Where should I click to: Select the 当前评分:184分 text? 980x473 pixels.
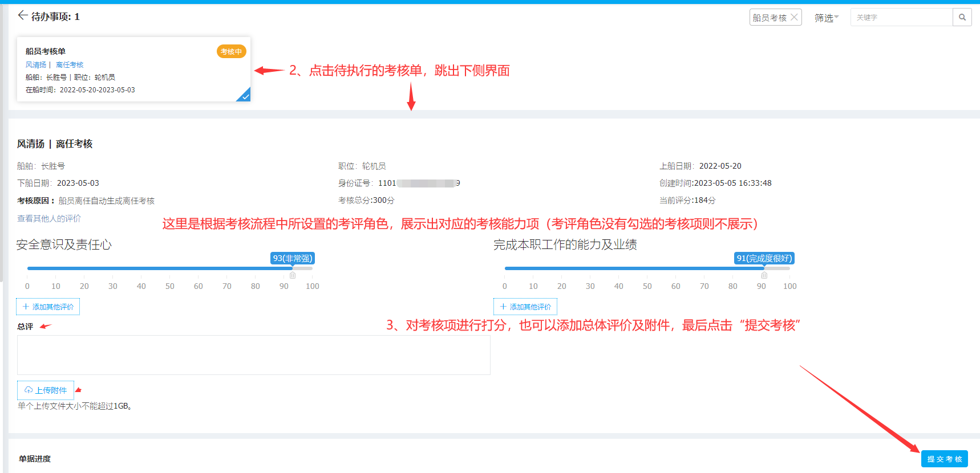click(x=687, y=200)
